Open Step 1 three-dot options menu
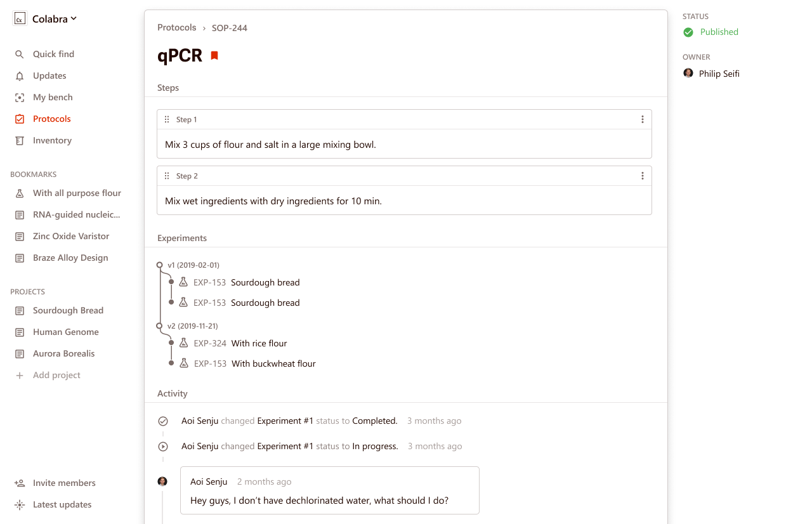Screen dimensions: 812x524 642,119
